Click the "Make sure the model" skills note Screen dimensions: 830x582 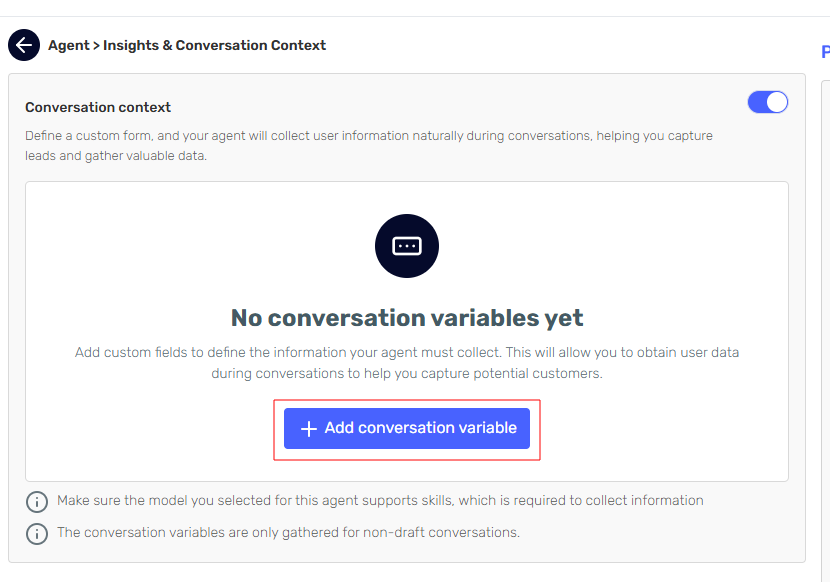click(380, 500)
